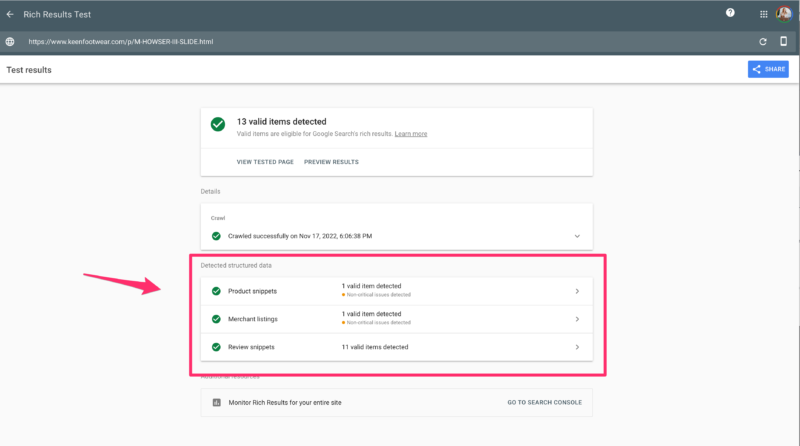Select Preview Results

331,162
